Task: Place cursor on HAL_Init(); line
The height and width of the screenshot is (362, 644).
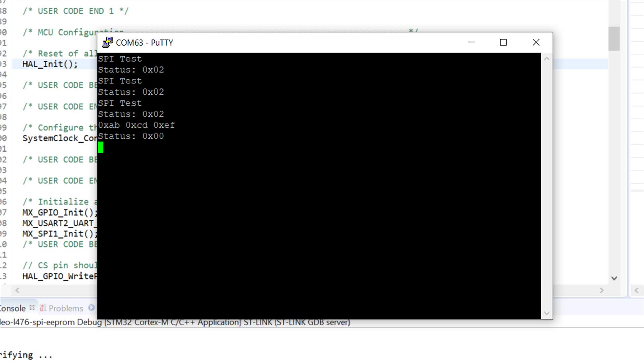Action: point(50,64)
